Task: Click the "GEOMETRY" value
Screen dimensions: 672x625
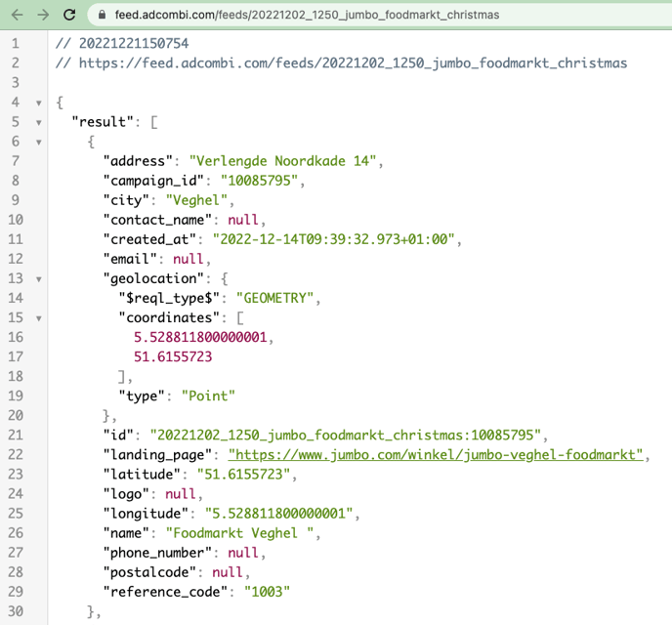Action: (x=274, y=298)
